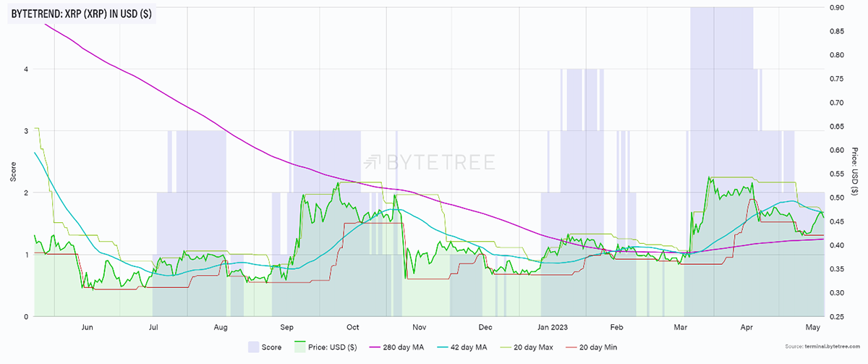
Task: Click the Aug label on the time axis
Action: [221, 327]
